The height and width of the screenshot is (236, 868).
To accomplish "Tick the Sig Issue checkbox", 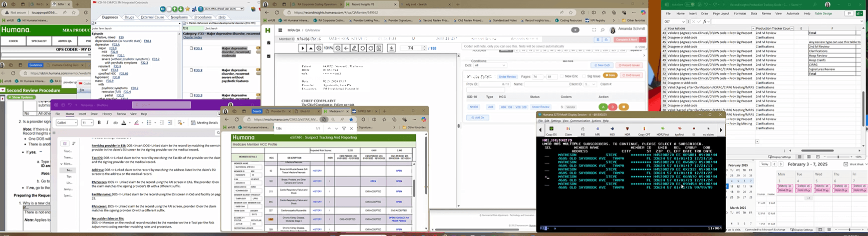I will 584,76.
